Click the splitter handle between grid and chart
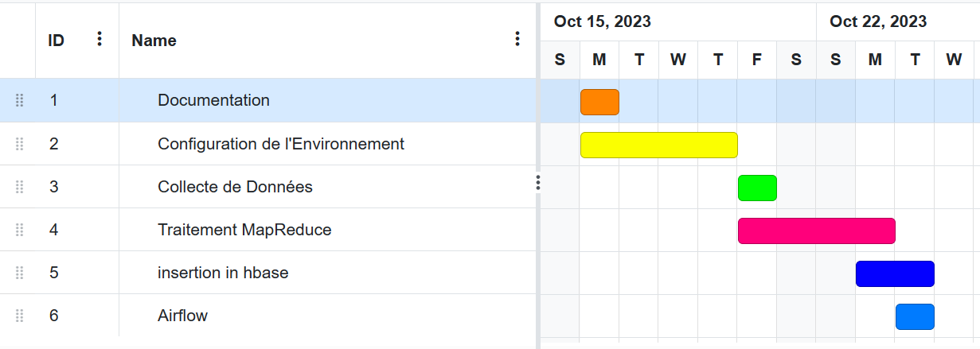 point(538,183)
